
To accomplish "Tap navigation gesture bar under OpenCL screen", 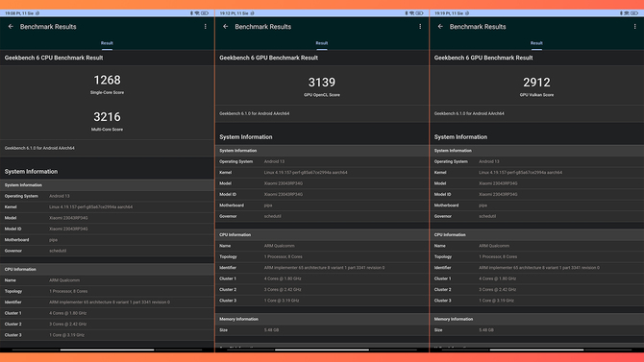I will pos(322,350).
